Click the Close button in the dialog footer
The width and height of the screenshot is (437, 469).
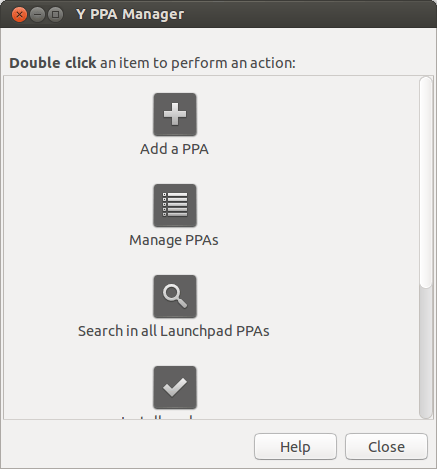click(386, 447)
